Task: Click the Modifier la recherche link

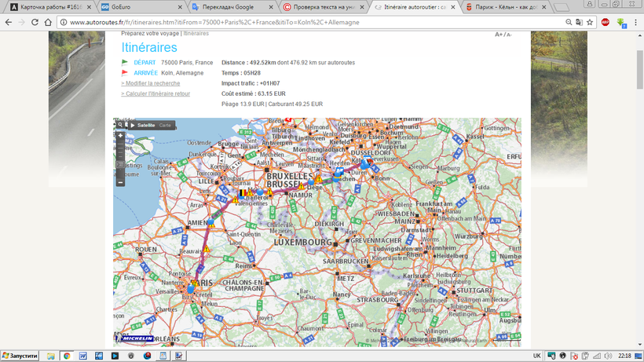Action: [x=150, y=83]
